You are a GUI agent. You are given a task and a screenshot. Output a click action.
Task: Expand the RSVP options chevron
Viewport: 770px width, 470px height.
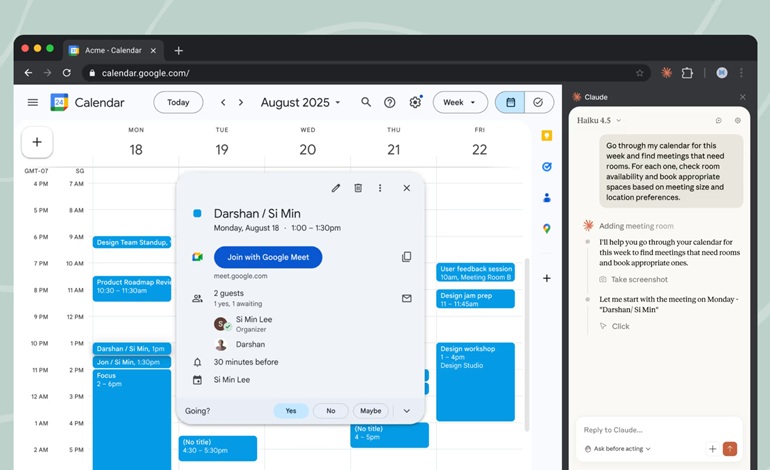click(x=406, y=411)
